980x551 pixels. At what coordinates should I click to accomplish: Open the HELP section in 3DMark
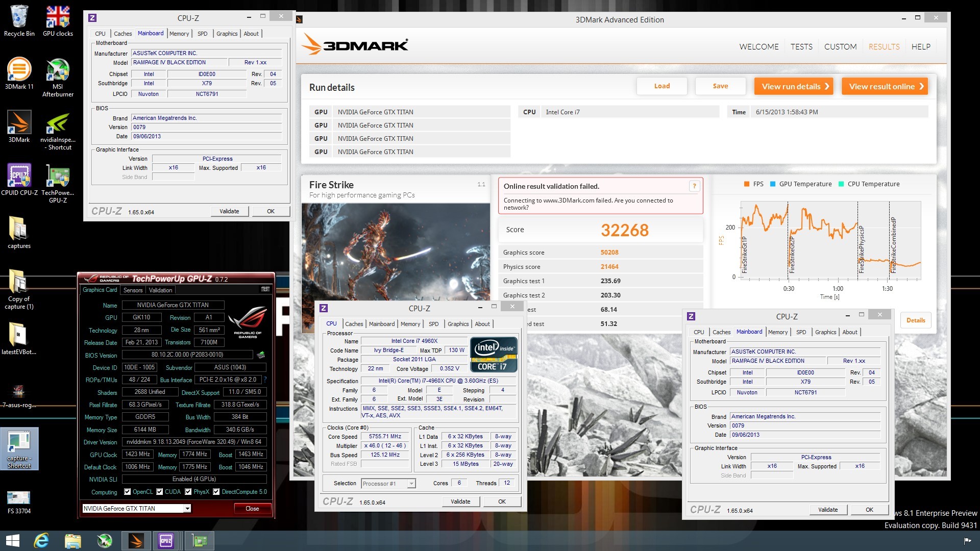[x=921, y=47]
